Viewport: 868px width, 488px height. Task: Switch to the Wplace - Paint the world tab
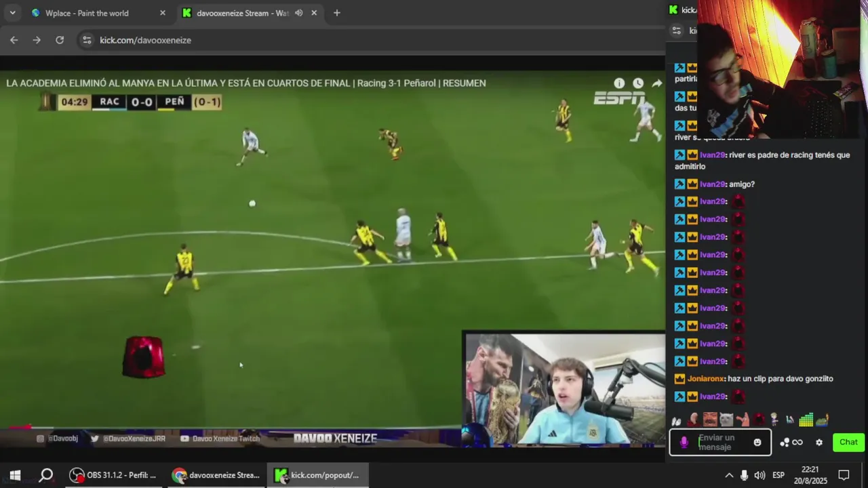coord(86,13)
